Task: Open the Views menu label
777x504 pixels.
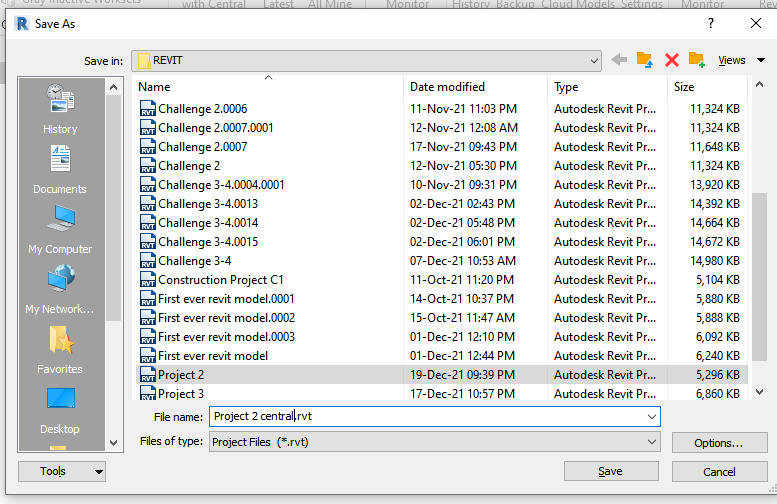Action: (731, 60)
